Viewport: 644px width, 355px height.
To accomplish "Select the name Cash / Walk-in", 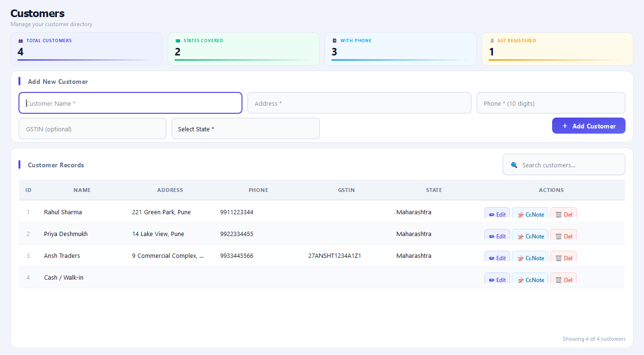I will [x=63, y=277].
